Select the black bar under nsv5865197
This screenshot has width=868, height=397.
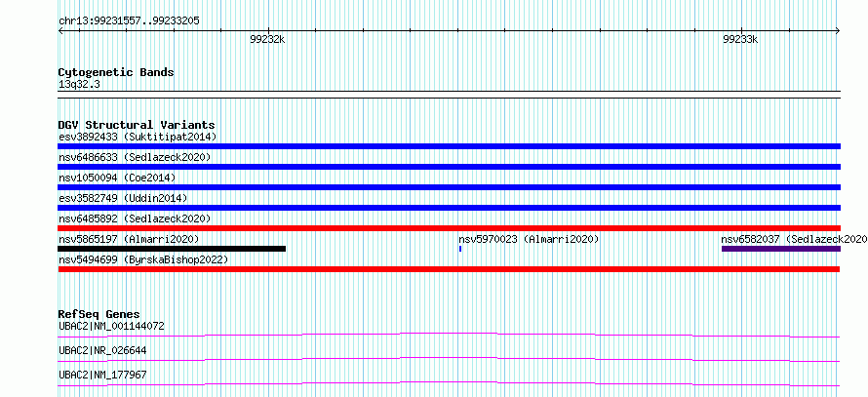pos(172,249)
